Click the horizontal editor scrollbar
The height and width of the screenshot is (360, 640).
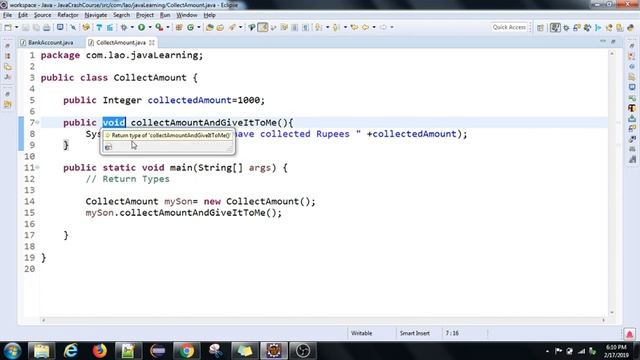pyautogui.click(x=323, y=320)
